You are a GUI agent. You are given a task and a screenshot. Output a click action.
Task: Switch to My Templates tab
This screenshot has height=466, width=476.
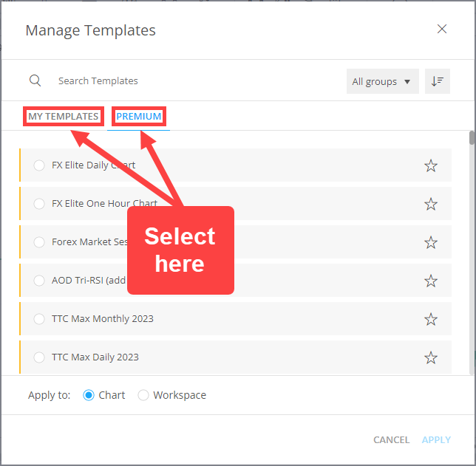[x=64, y=116]
